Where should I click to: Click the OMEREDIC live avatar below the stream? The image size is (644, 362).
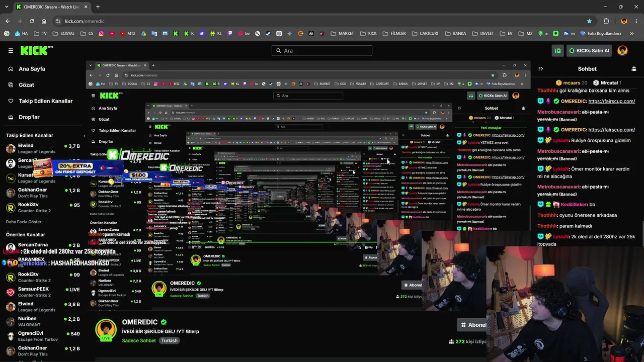[106, 330]
